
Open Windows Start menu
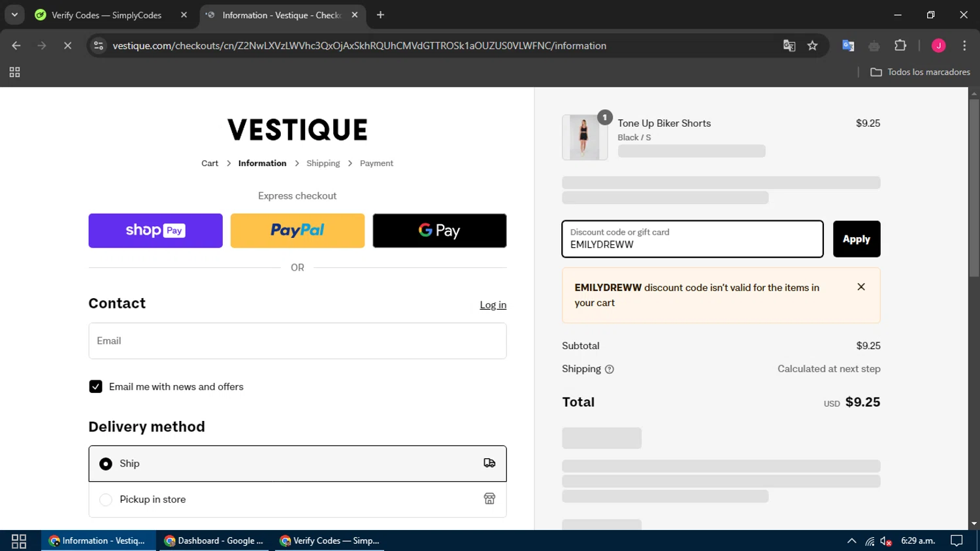(x=19, y=541)
